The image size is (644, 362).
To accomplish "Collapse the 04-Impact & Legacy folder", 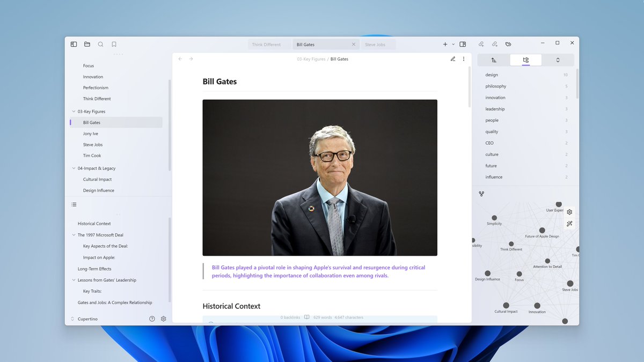I will coord(74,168).
